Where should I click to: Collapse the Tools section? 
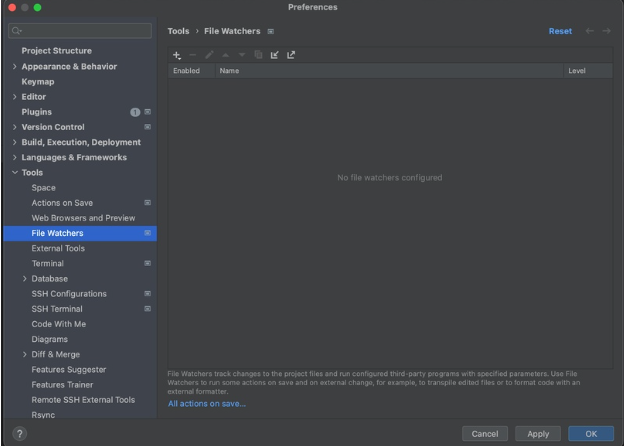click(14, 172)
